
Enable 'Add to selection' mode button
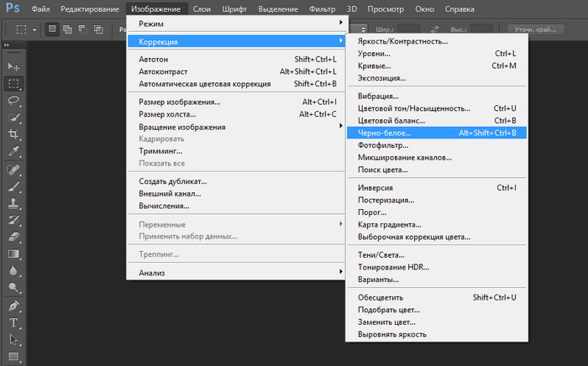(x=68, y=29)
